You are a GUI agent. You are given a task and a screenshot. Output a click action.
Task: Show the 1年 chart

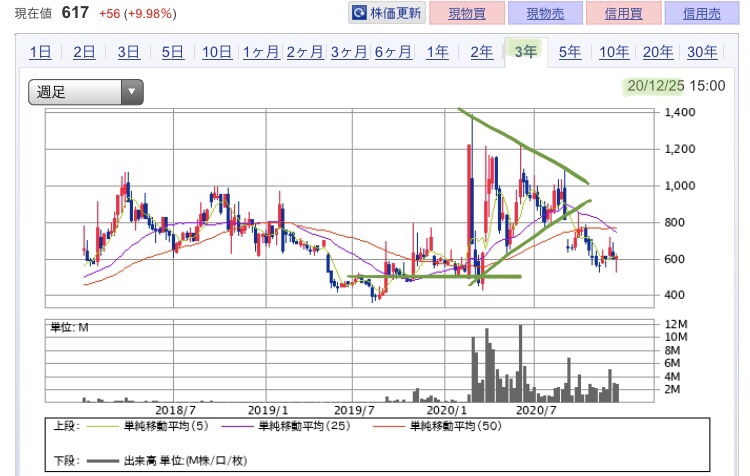[438, 52]
